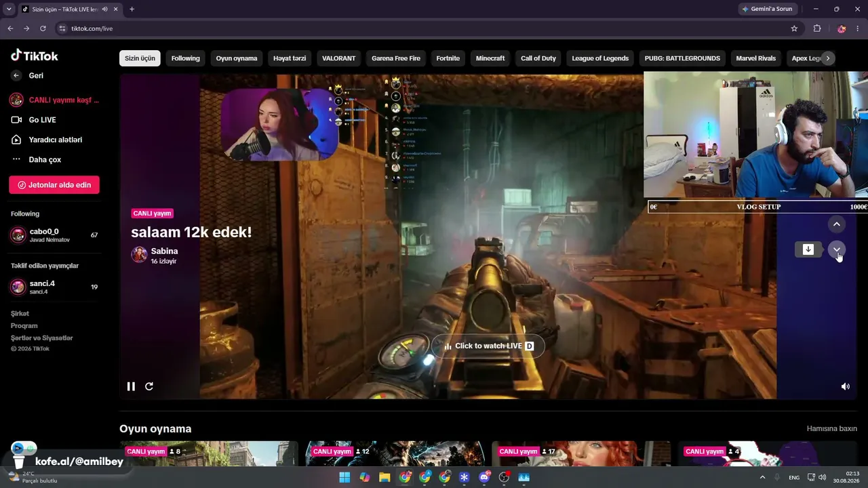The width and height of the screenshot is (868, 488).
Task: Show more categories with the right chevron
Action: 827,58
